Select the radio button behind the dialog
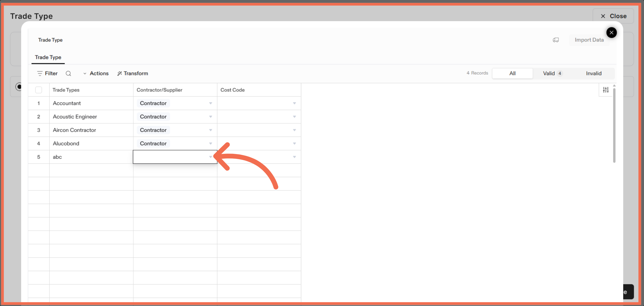 pos(19,87)
